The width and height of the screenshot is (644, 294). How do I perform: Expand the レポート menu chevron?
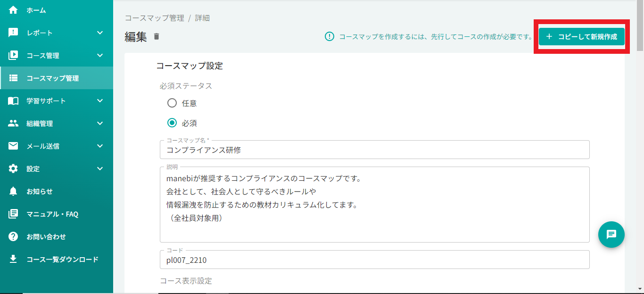100,33
